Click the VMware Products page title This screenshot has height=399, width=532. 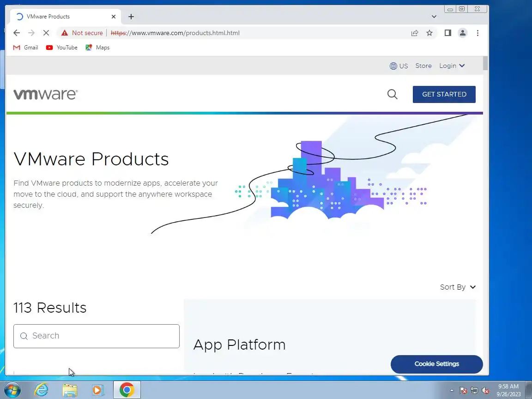point(91,159)
